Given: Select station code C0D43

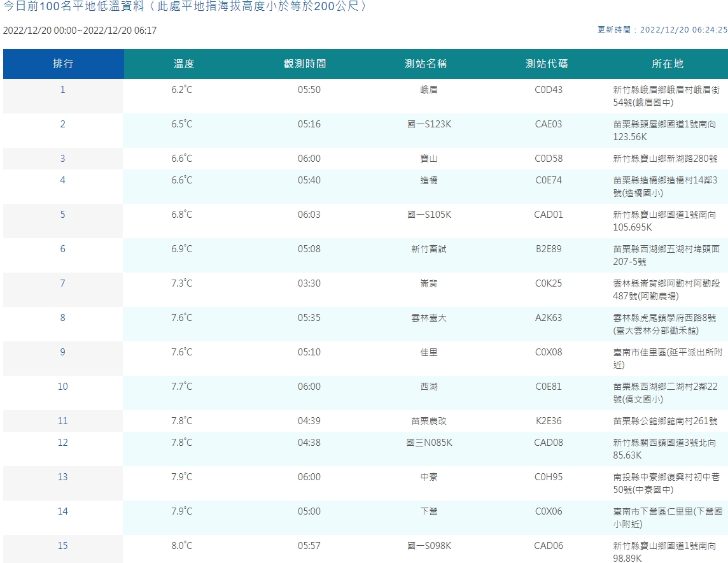Looking at the screenshot, I should click(x=549, y=90).
